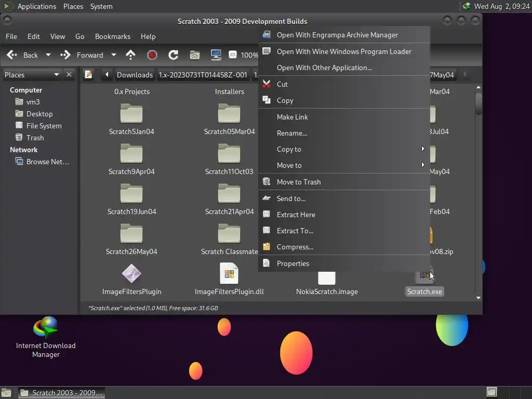Select the ImageFiltersPlugin file icon
Screen dimensions: 532x399
pyautogui.click(x=131, y=273)
